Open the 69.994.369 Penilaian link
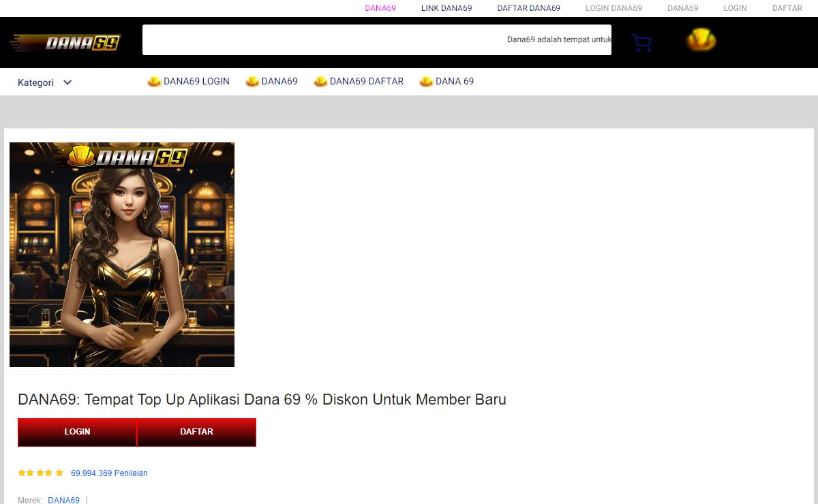 109,473
